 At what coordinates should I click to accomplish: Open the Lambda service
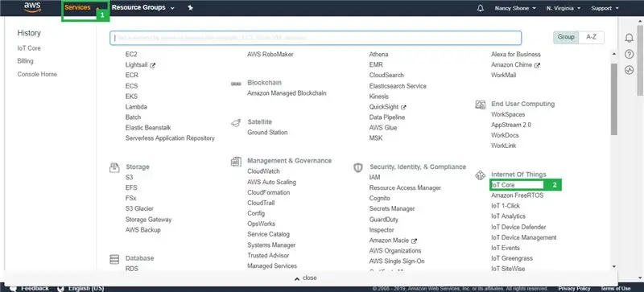click(136, 107)
